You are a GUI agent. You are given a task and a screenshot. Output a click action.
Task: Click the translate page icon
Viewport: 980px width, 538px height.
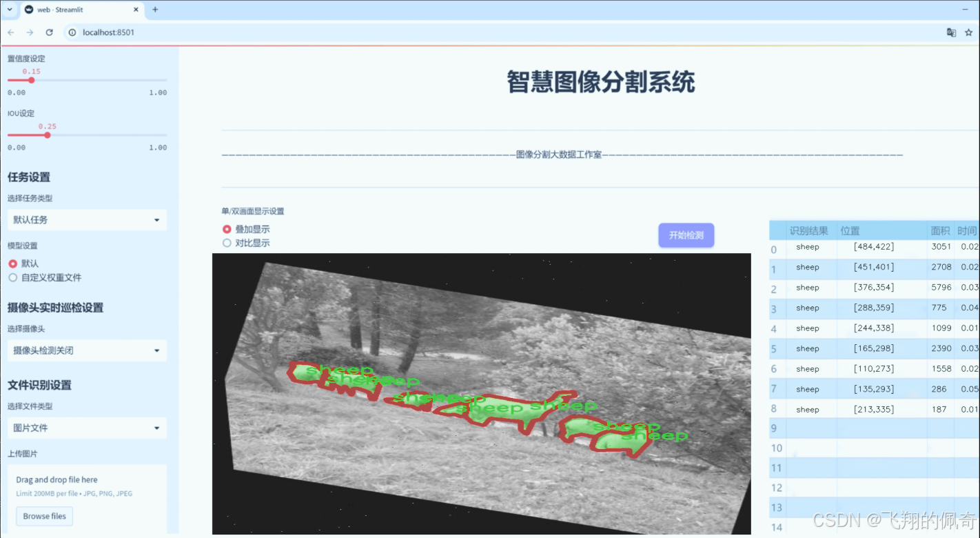(x=951, y=32)
